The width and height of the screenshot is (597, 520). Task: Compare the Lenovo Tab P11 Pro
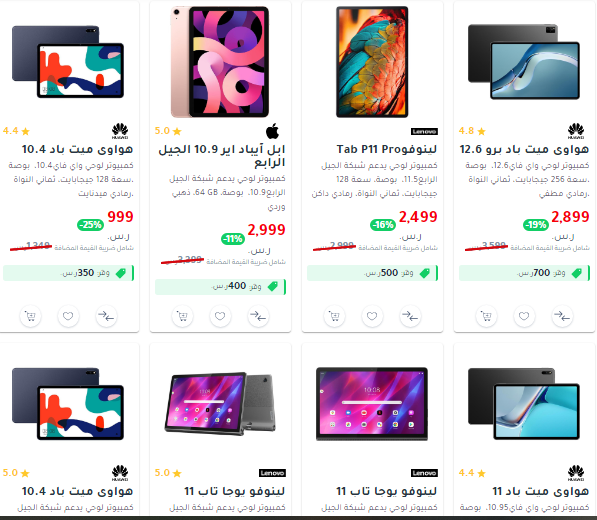click(410, 316)
